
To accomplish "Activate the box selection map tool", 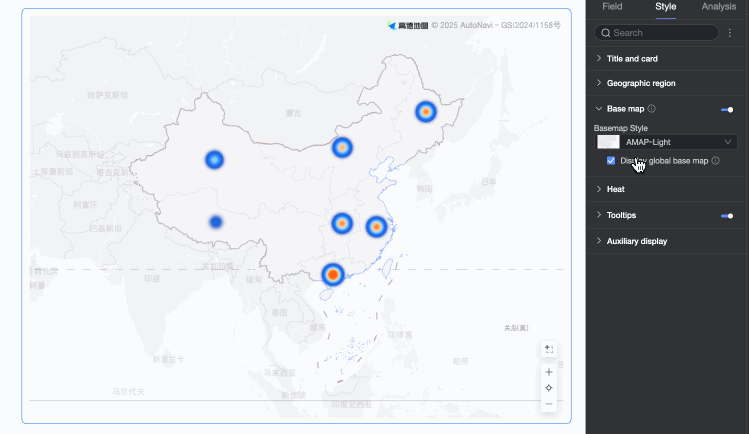I will coord(549,349).
